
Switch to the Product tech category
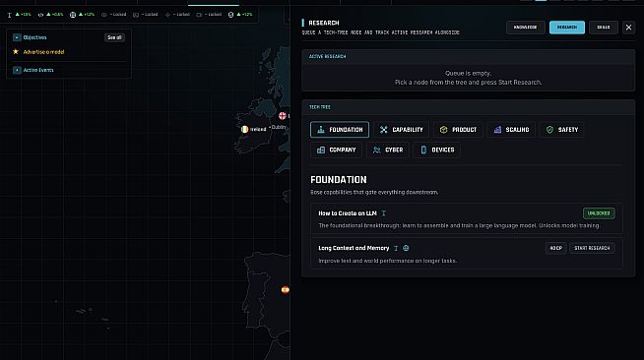[x=458, y=130]
